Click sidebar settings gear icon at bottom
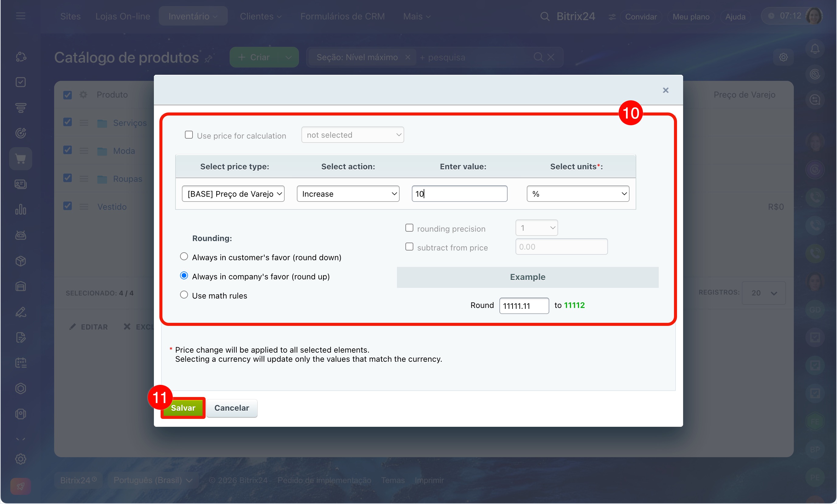This screenshot has height=504, width=837. pos(21,459)
